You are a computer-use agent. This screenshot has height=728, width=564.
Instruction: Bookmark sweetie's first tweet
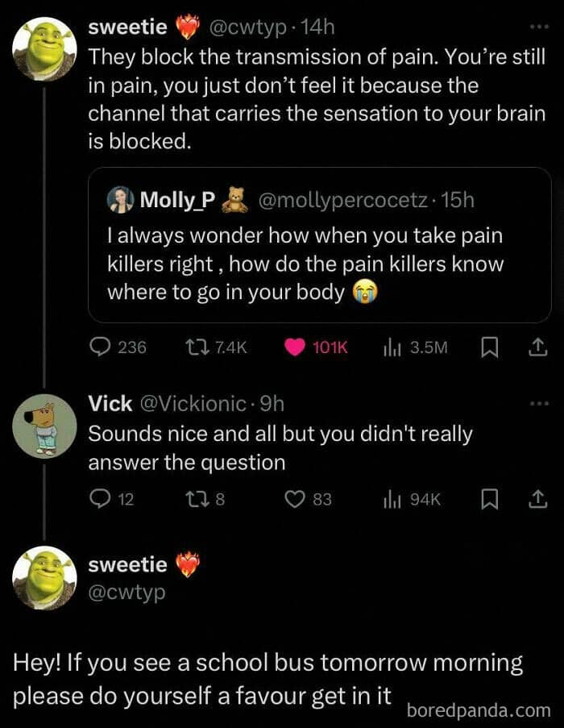click(488, 347)
